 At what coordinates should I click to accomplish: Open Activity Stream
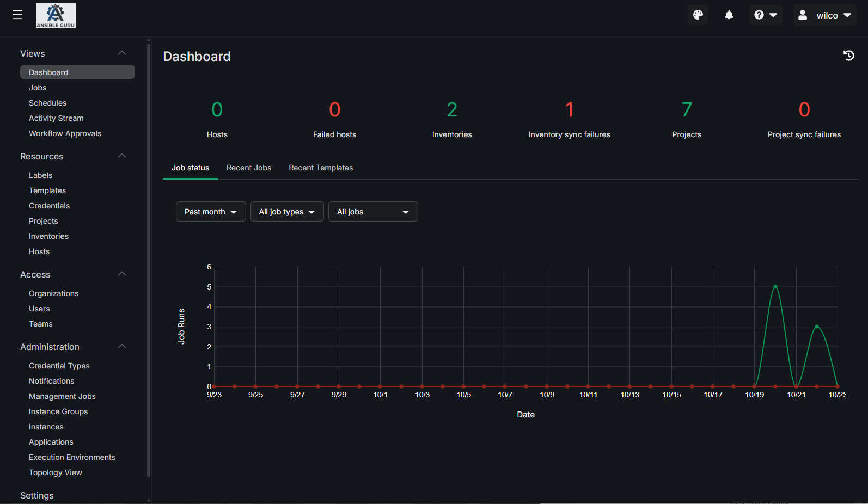[56, 118]
